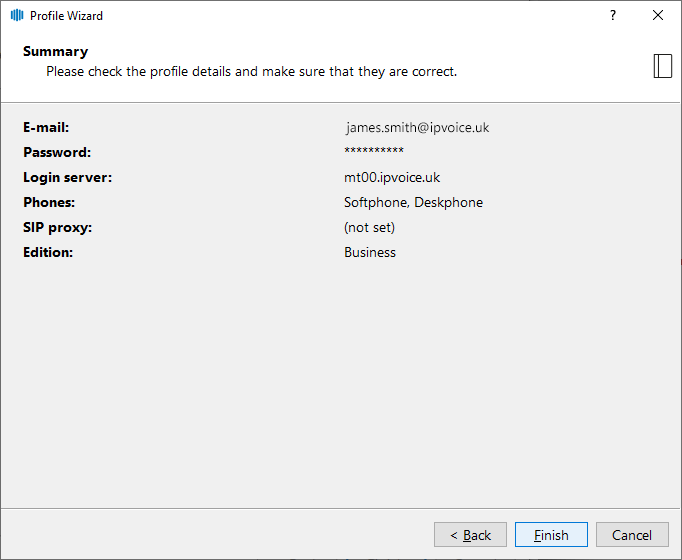Image resolution: width=682 pixels, height=560 pixels.
Task: Click the E-mail field label
Action: pyautogui.click(x=46, y=128)
